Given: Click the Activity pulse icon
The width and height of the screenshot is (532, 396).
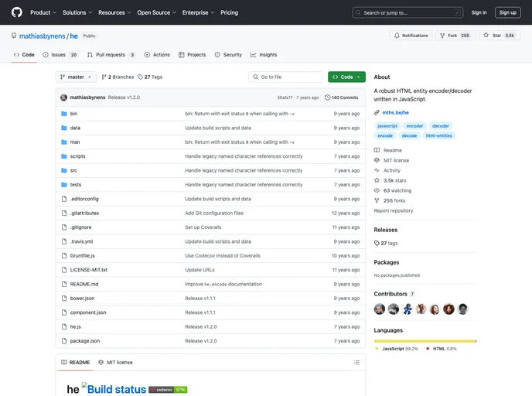Looking at the screenshot, I should 377,170.
